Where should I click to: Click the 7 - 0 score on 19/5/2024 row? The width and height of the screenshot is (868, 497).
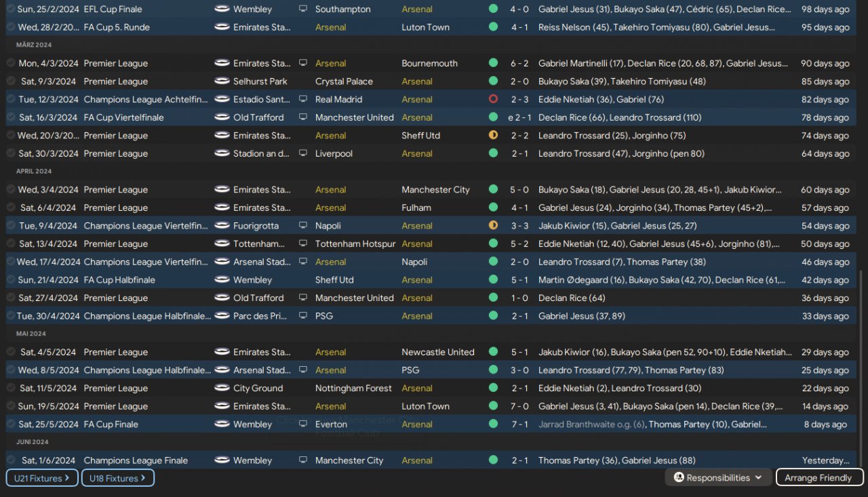click(519, 406)
